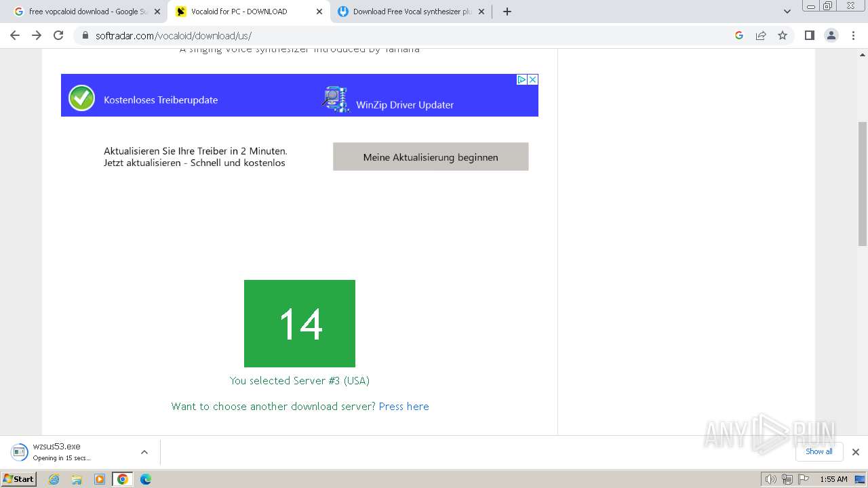Click WinZip Driver Updater ad text
The image size is (868, 488).
(x=405, y=105)
